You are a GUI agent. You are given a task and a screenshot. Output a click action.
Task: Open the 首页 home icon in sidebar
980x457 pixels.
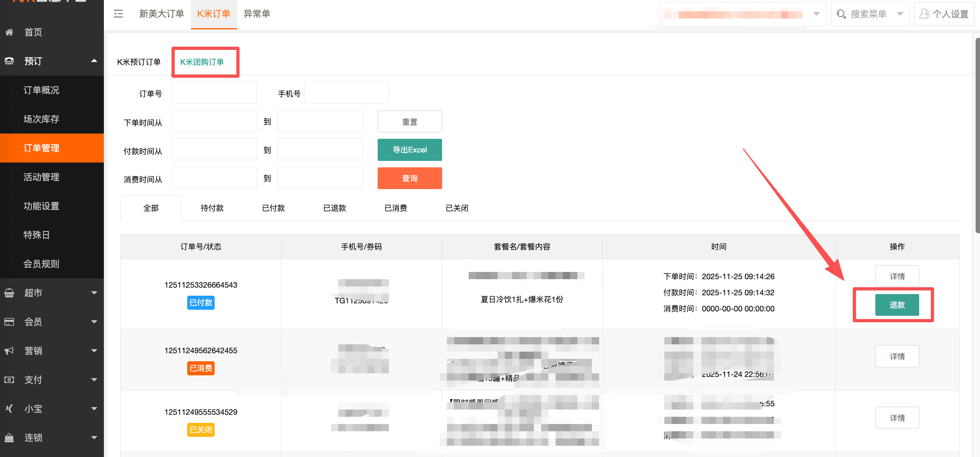pos(9,32)
